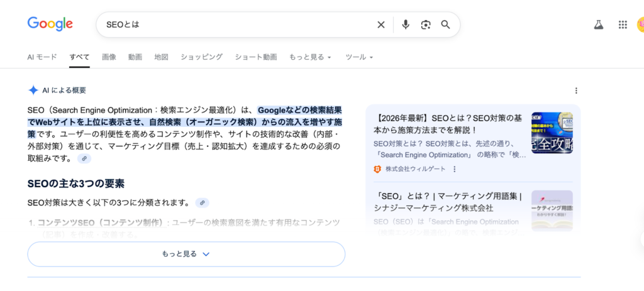
Task: Start voice search with microphone icon
Action: (406, 25)
